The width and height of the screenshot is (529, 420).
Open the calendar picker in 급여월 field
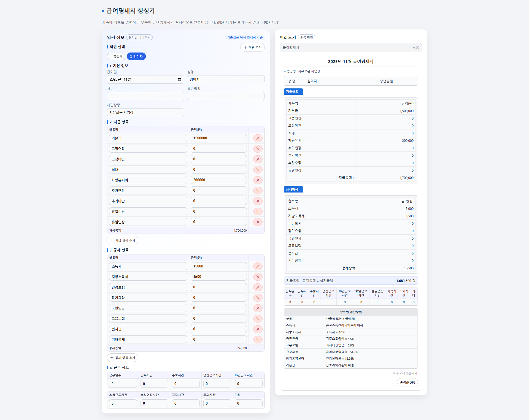(179, 79)
